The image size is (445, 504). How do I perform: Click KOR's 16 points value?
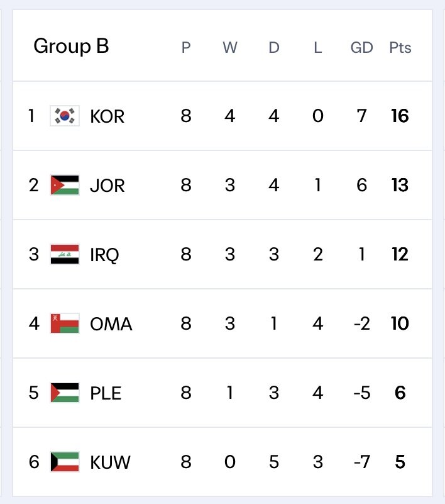(400, 116)
